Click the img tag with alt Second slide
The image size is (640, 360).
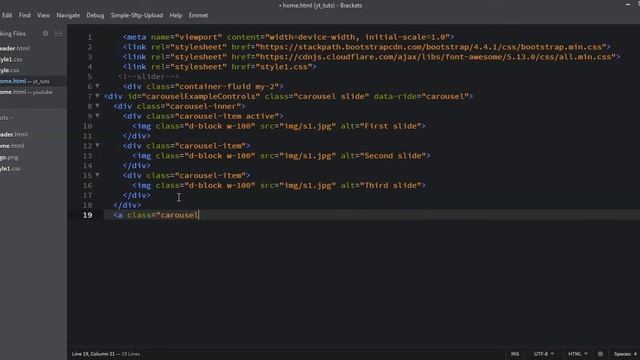point(281,156)
